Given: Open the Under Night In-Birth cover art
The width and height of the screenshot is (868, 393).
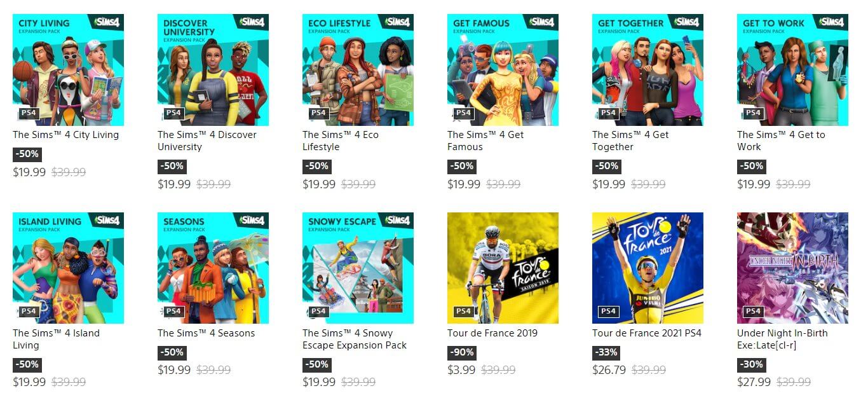Looking at the screenshot, I should [792, 268].
